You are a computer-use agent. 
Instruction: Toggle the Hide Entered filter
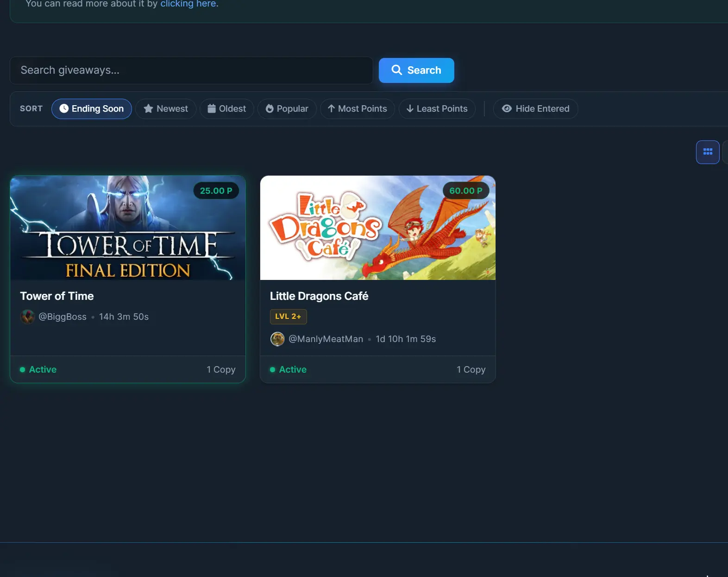(x=535, y=108)
